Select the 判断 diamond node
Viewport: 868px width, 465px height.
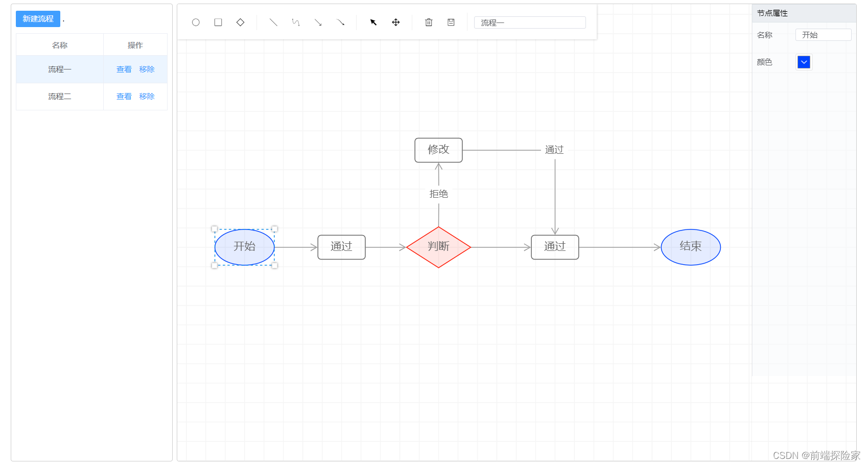(x=438, y=247)
